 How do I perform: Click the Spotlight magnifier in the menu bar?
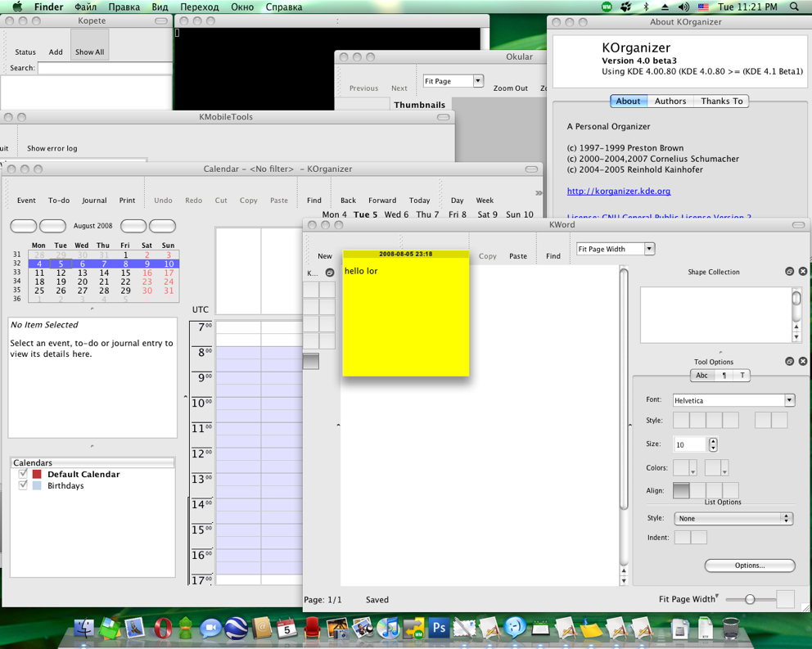coord(794,7)
